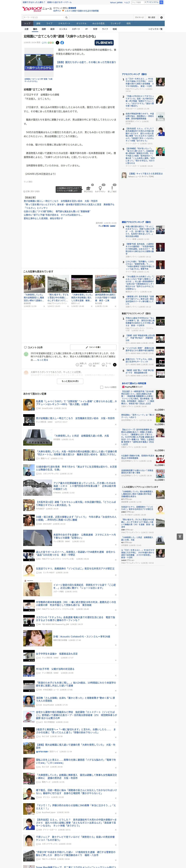Open the 【大阪市淀川区】エキマルシェ新大阪 article

coord(76,503)
